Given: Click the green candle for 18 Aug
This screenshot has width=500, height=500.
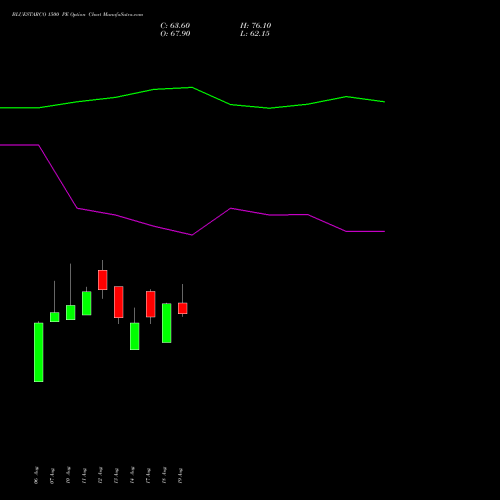Looking at the screenshot, I should 167,323.
